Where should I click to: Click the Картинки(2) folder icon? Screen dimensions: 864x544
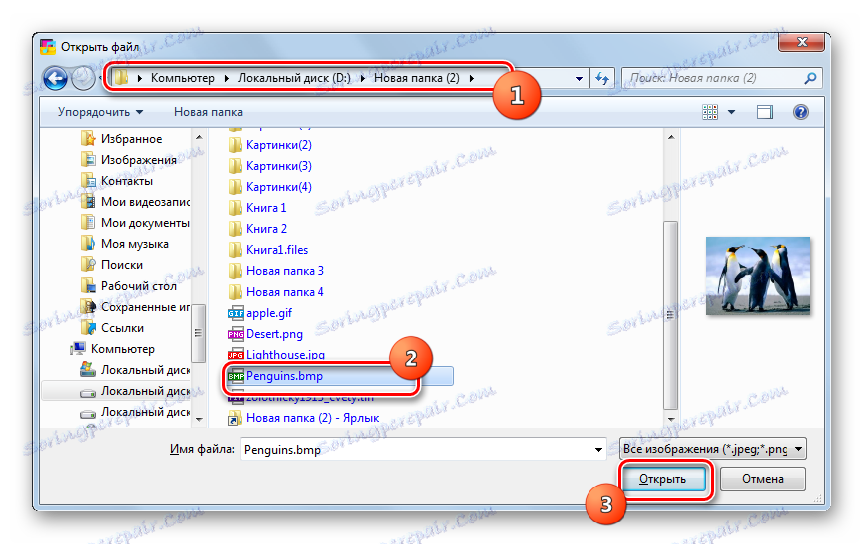235,145
